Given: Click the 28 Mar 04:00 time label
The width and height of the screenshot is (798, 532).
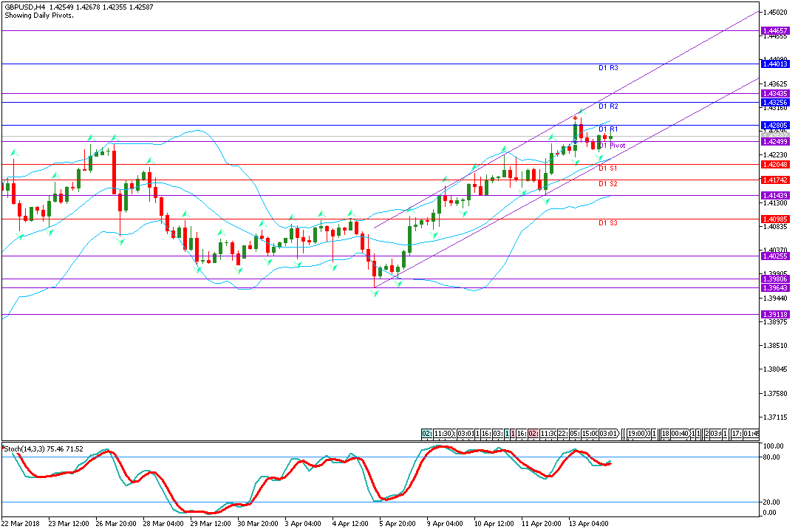Looking at the screenshot, I should click(163, 524).
